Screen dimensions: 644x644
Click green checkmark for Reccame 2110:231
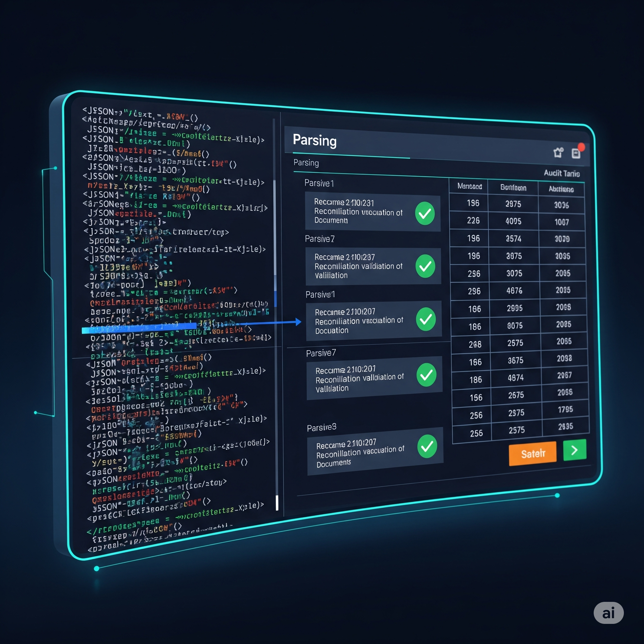tap(425, 213)
